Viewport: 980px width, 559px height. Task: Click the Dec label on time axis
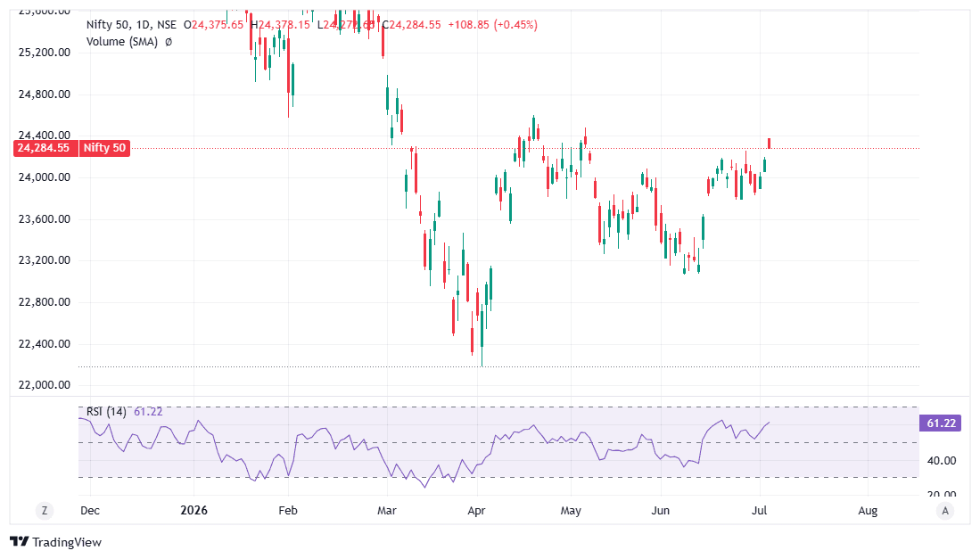pyautogui.click(x=90, y=510)
